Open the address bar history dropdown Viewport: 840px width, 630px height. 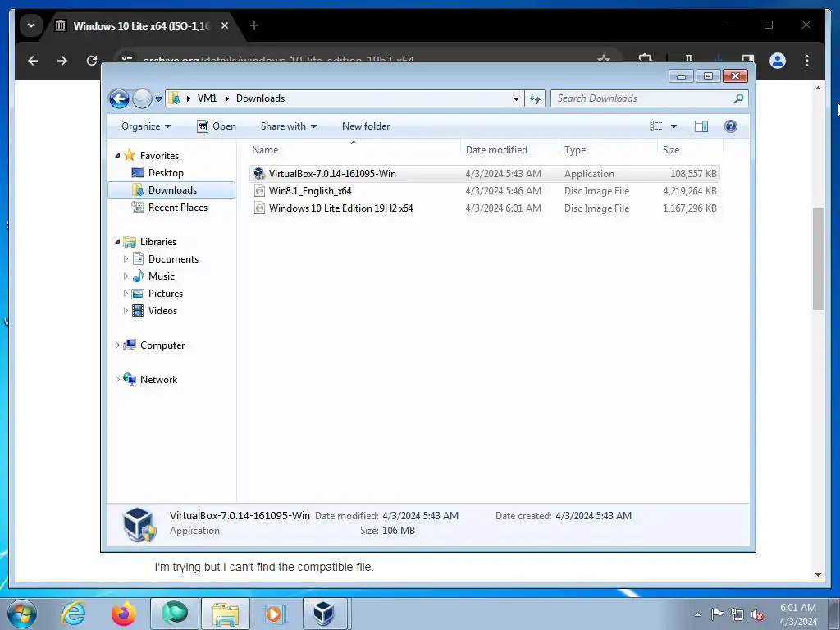tap(516, 98)
